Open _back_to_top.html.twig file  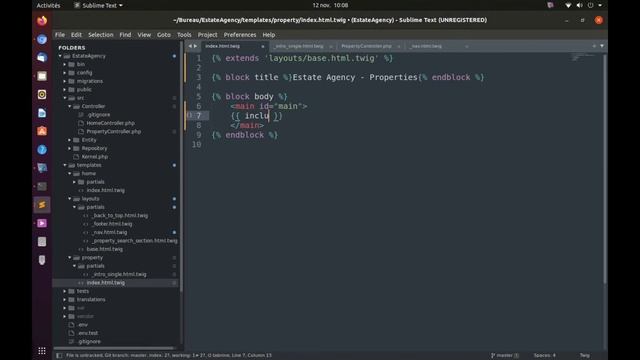(120, 216)
